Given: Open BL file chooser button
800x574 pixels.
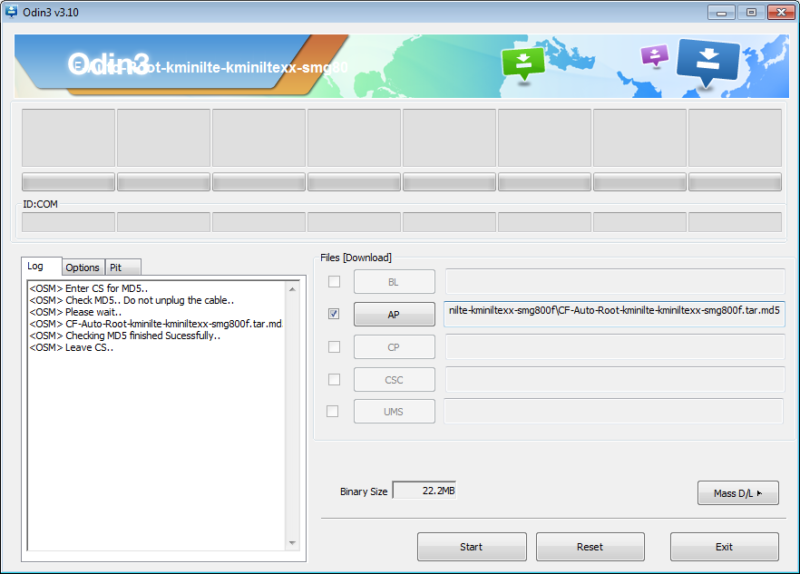Looking at the screenshot, I should coord(394,282).
